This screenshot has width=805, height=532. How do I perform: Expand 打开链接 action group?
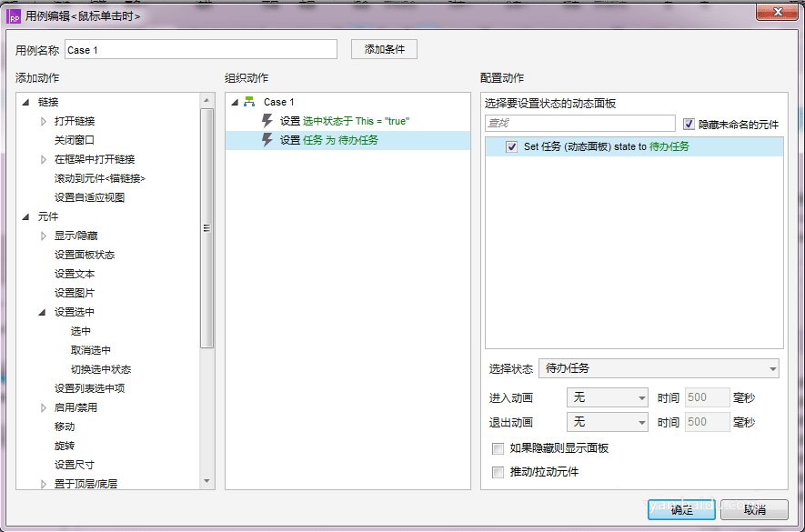(x=44, y=122)
